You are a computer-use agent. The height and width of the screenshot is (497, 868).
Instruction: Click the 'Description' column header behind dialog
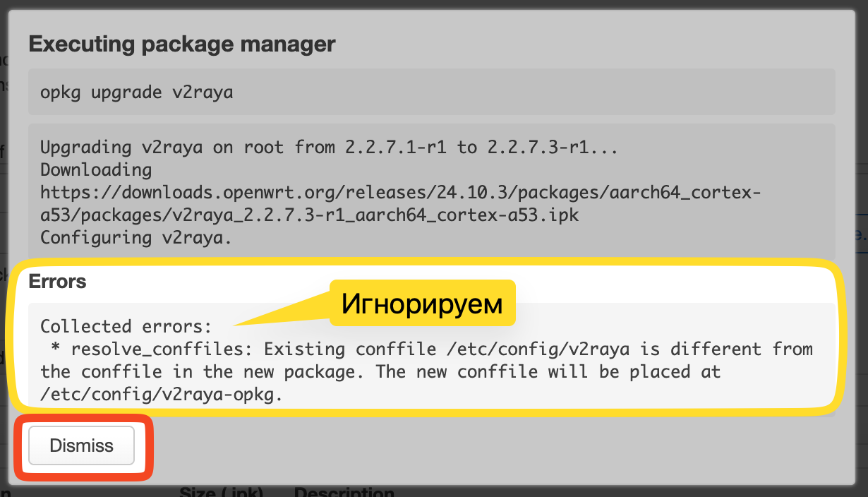344,491
